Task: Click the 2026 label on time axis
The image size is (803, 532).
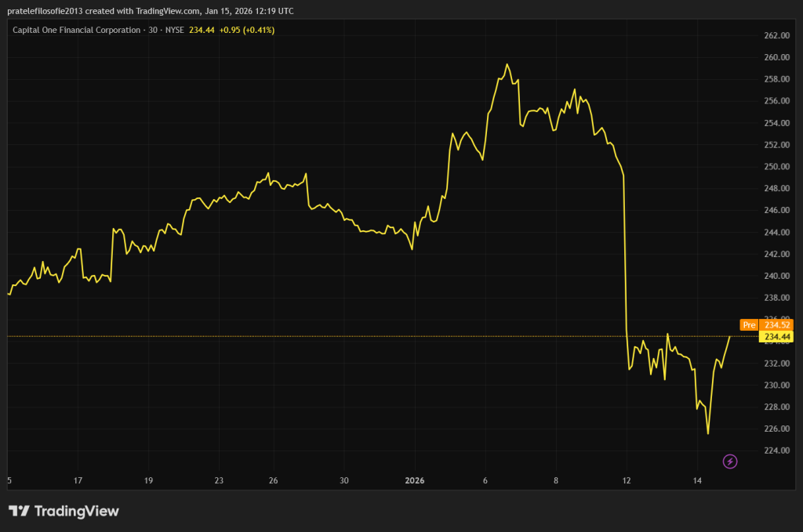Action: click(x=415, y=480)
